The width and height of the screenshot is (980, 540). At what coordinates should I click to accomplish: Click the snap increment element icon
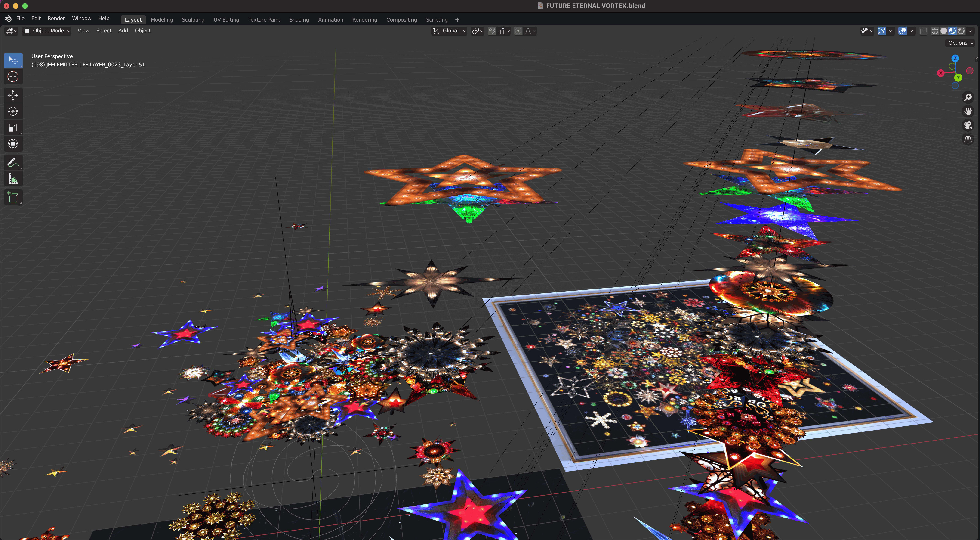point(501,31)
